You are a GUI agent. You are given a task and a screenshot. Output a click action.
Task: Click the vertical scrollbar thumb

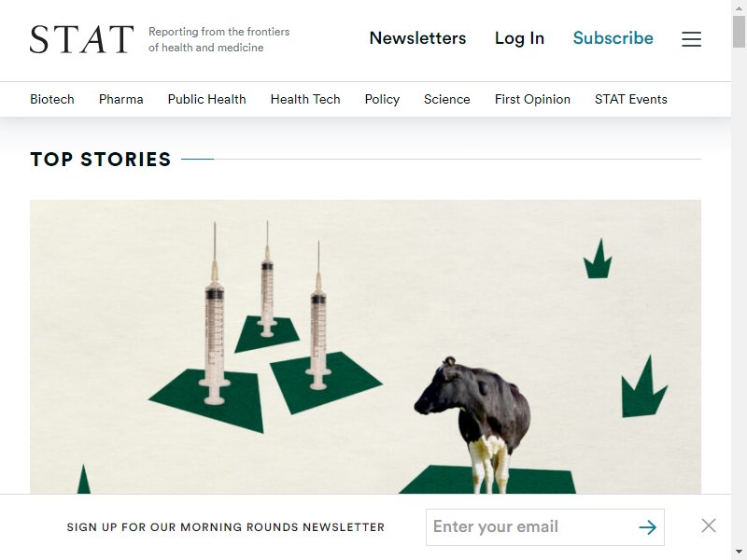[739, 32]
